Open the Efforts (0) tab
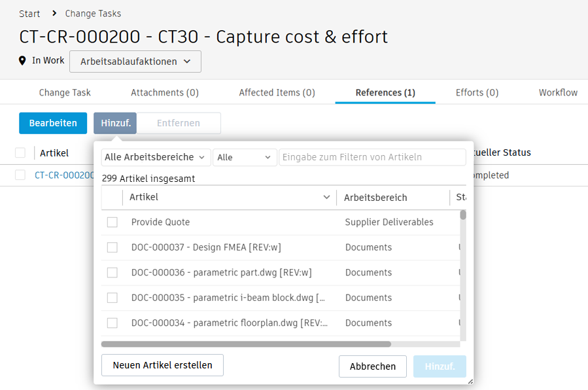 [x=477, y=93]
